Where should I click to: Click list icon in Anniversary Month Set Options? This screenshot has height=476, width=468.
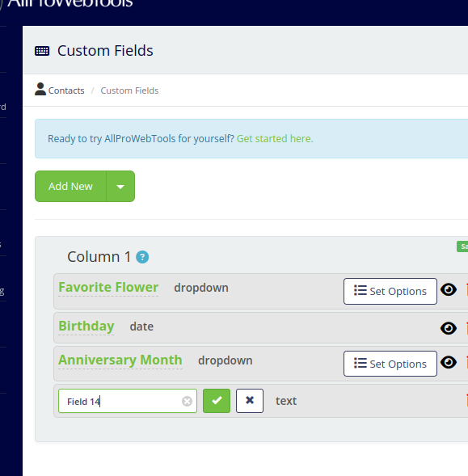(x=360, y=363)
